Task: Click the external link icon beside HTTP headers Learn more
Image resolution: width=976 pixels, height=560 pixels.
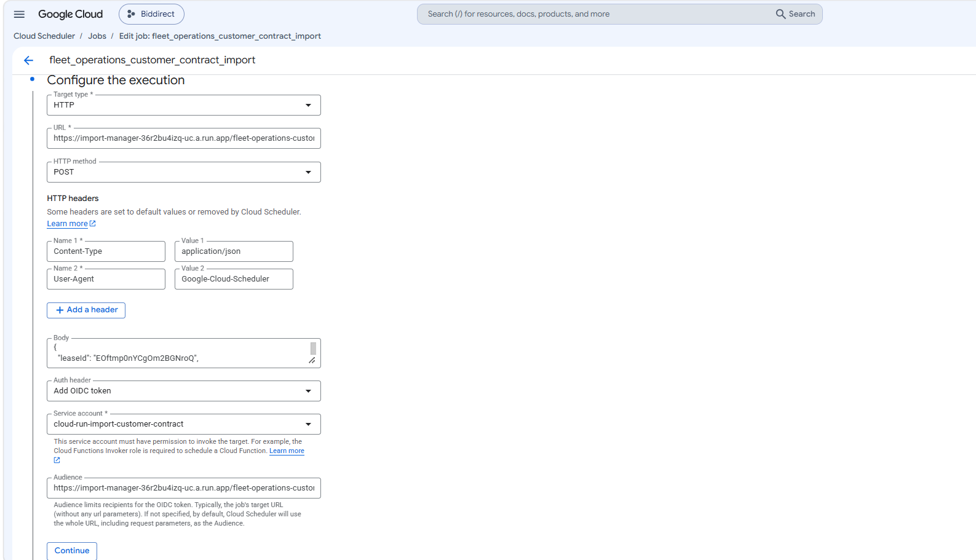Action: click(x=93, y=224)
